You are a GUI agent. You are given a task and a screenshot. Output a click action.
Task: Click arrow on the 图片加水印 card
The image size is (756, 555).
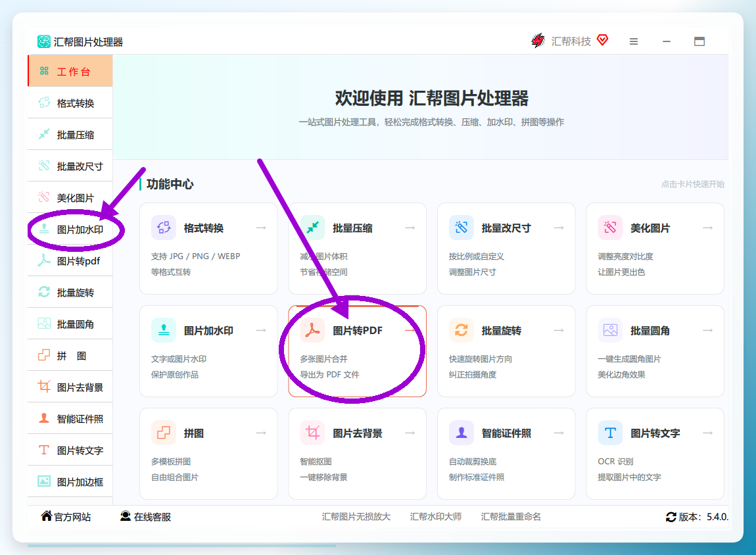[261, 330]
